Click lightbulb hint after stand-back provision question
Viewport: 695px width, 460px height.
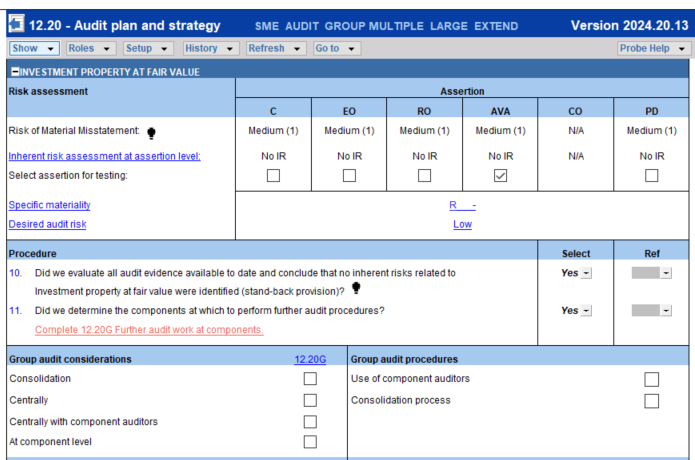(x=356, y=288)
